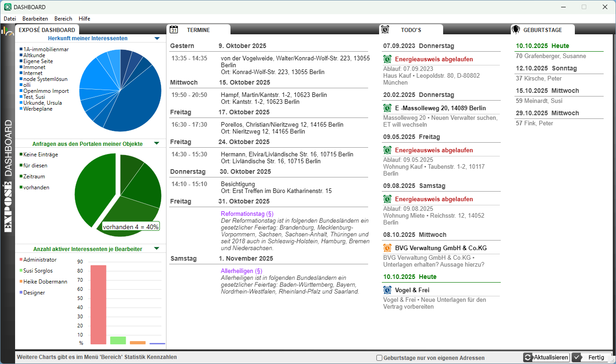Open the Reformationstag holiday link
This screenshot has width=616, height=364.
pos(247,214)
